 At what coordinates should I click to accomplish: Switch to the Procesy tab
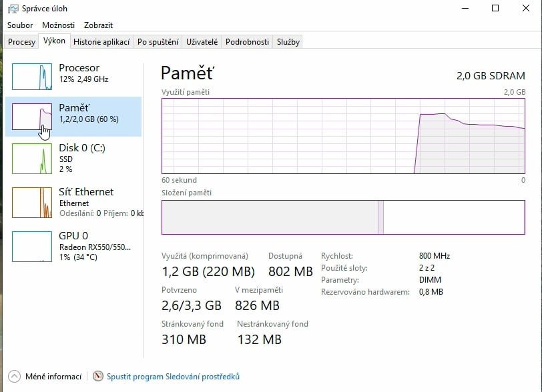[21, 41]
